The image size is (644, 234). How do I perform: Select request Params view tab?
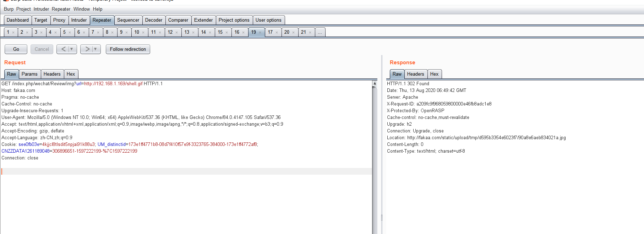29,74
